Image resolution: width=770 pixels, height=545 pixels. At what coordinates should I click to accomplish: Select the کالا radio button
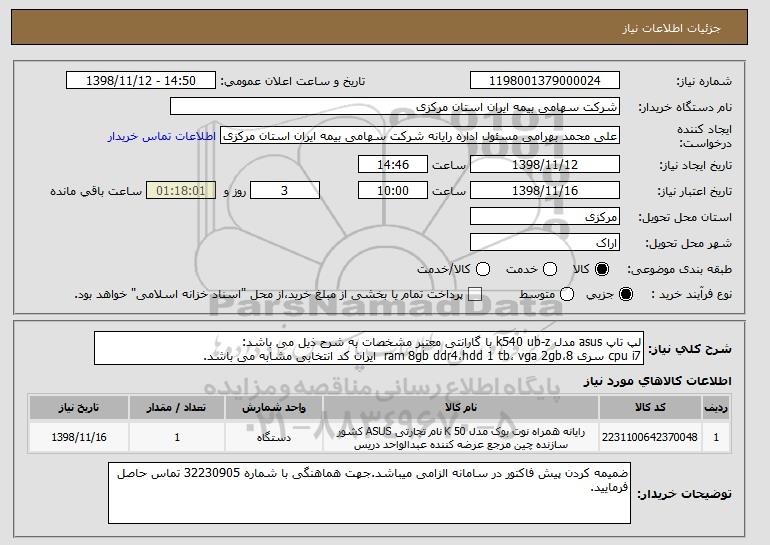pos(602,269)
